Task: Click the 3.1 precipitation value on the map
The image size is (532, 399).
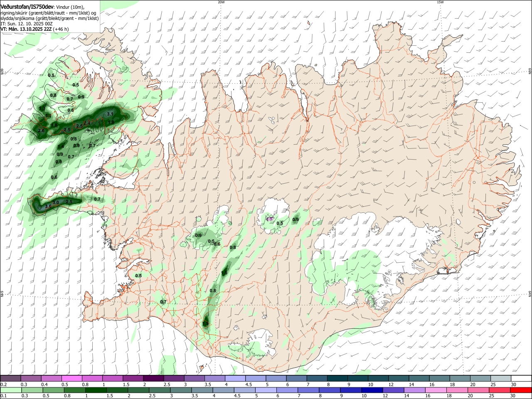Action: (x=110, y=114)
